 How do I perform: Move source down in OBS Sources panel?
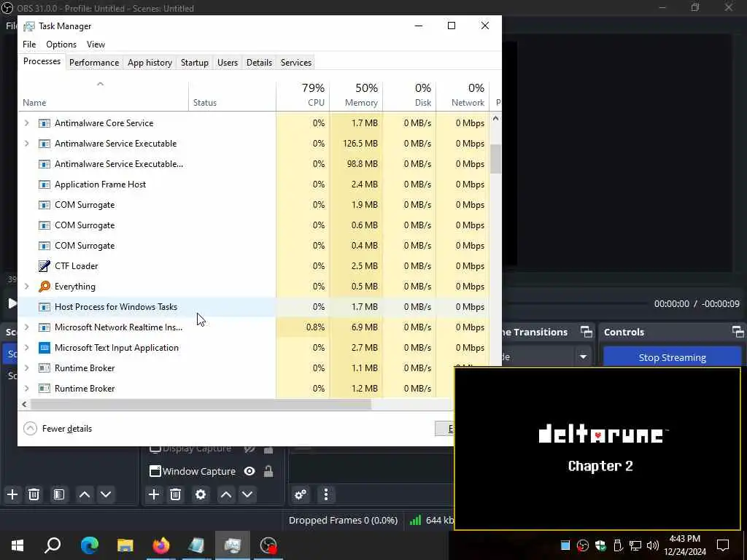click(x=247, y=495)
